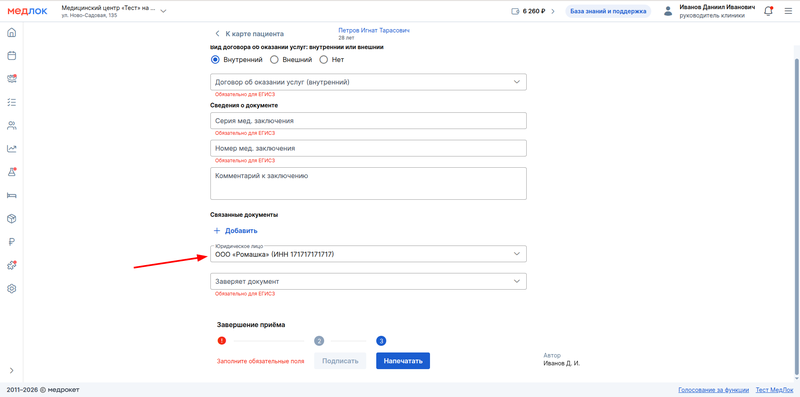Open the task checklist icon in sidebar
Image resolution: width=800 pixels, height=397 pixels.
point(12,102)
